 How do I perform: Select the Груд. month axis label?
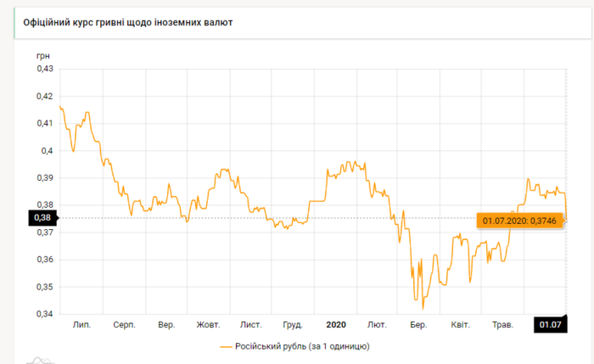tap(293, 325)
